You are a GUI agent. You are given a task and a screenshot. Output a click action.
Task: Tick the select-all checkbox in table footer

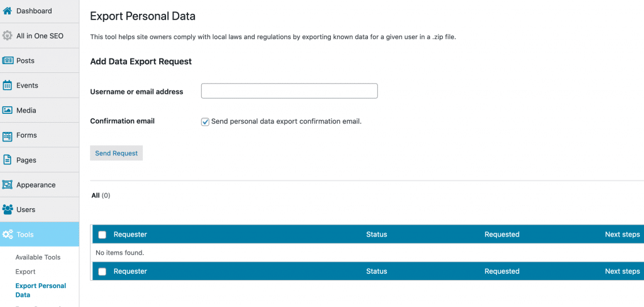coord(103,271)
